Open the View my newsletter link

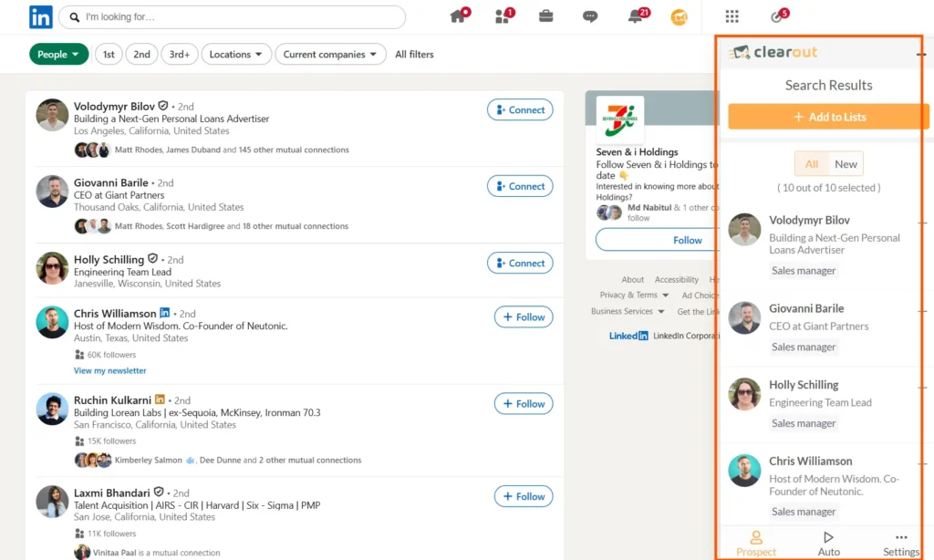[x=109, y=370]
